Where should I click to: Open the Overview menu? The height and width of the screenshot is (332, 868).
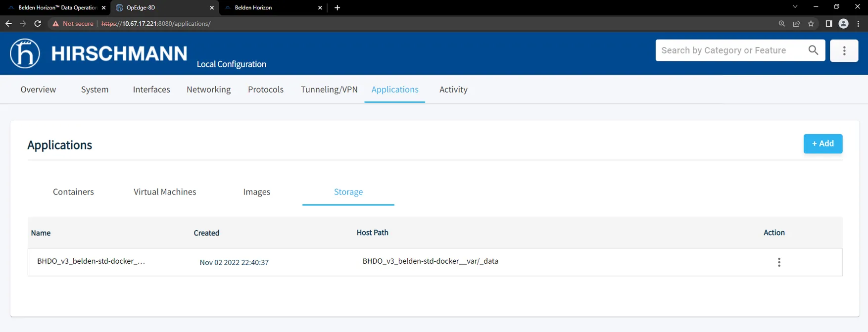click(38, 90)
